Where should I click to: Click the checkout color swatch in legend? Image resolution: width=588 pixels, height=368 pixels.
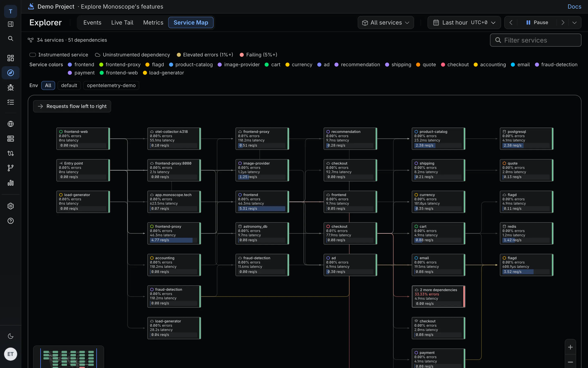coord(443,64)
